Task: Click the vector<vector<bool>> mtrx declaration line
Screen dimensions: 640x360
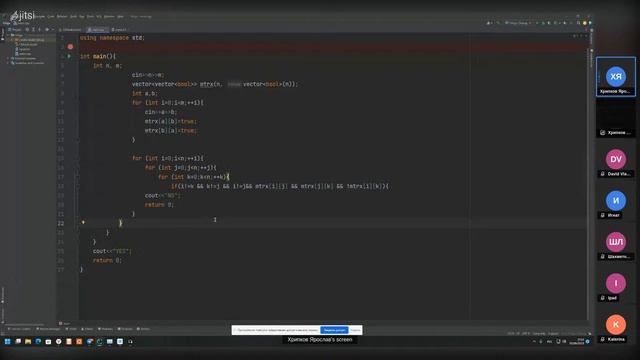Action: [215, 84]
